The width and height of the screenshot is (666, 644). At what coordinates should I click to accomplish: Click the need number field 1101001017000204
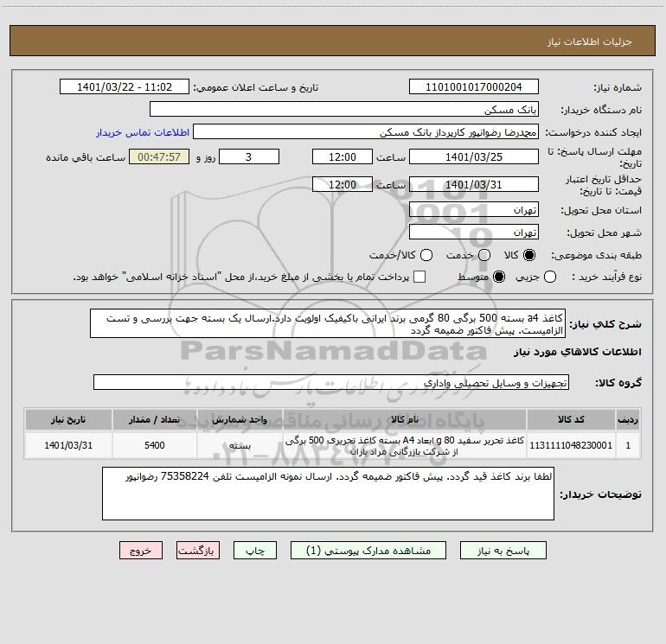pyautogui.click(x=474, y=87)
